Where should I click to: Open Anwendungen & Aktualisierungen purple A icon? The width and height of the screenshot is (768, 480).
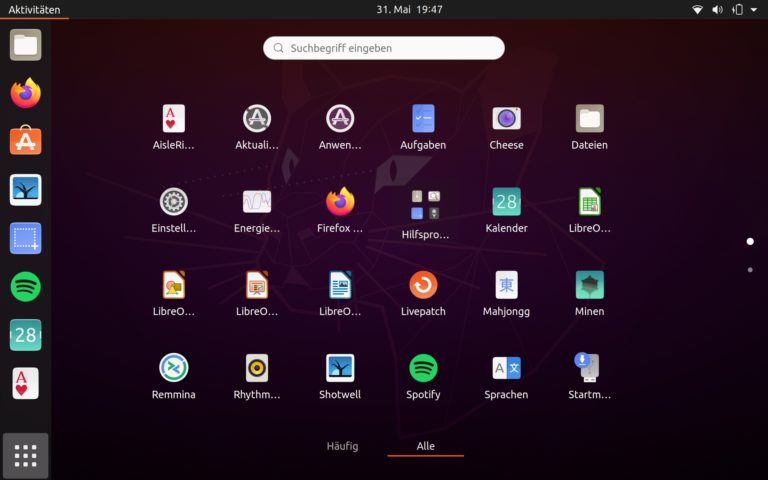point(340,119)
